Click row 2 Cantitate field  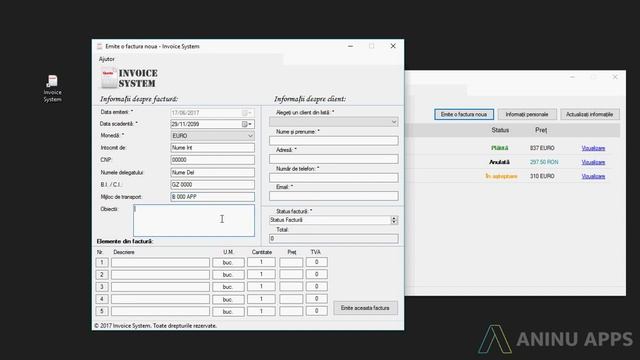click(261, 274)
